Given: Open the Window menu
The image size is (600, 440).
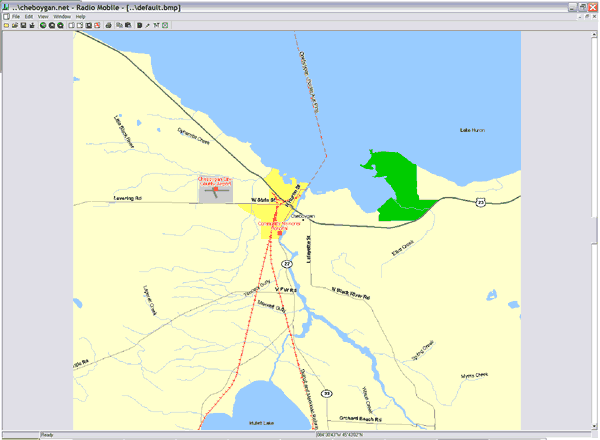Looking at the screenshot, I should point(62,17).
